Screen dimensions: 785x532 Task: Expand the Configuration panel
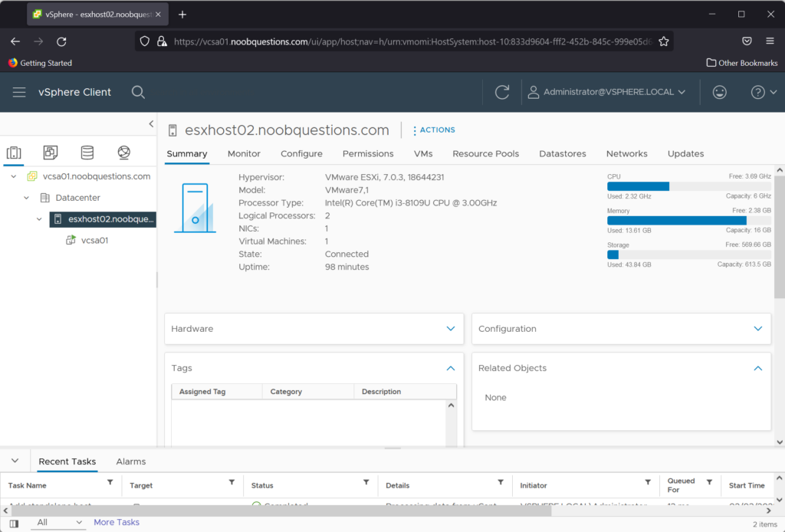tap(758, 329)
